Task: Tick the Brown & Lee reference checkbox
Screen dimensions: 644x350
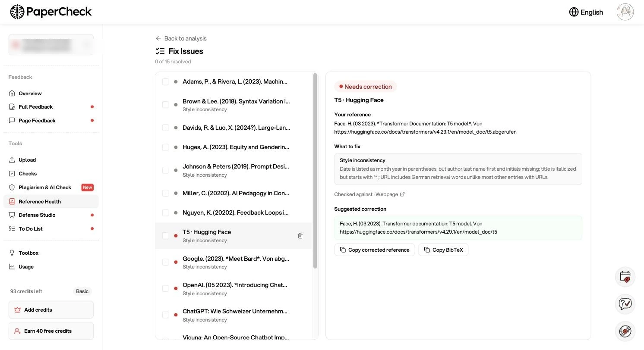Action: [x=166, y=105]
